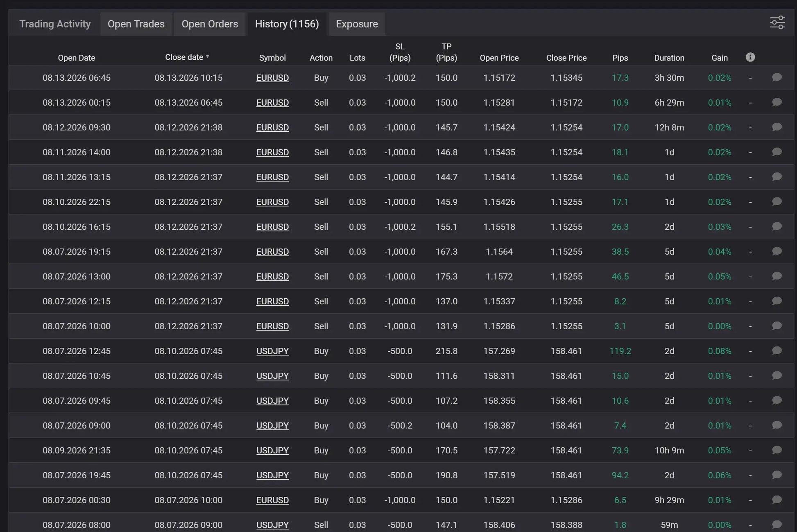
Task: Sort by the Gain column header
Action: pos(719,58)
